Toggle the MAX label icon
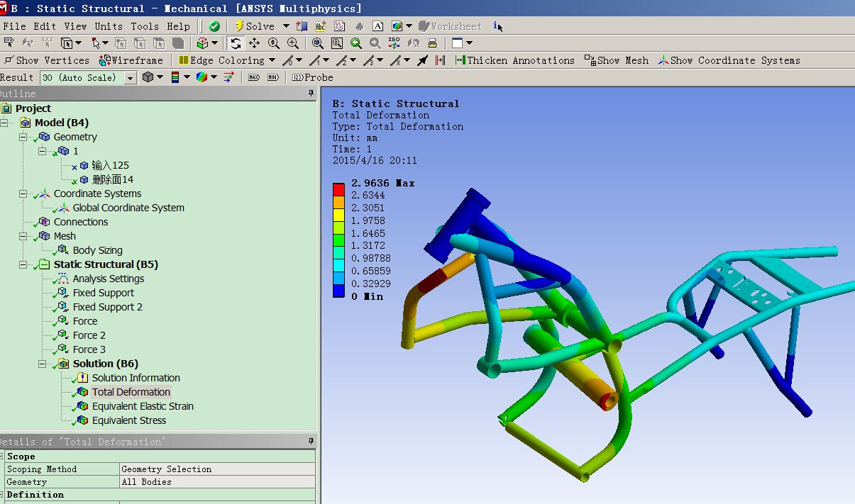 pyautogui.click(x=254, y=77)
